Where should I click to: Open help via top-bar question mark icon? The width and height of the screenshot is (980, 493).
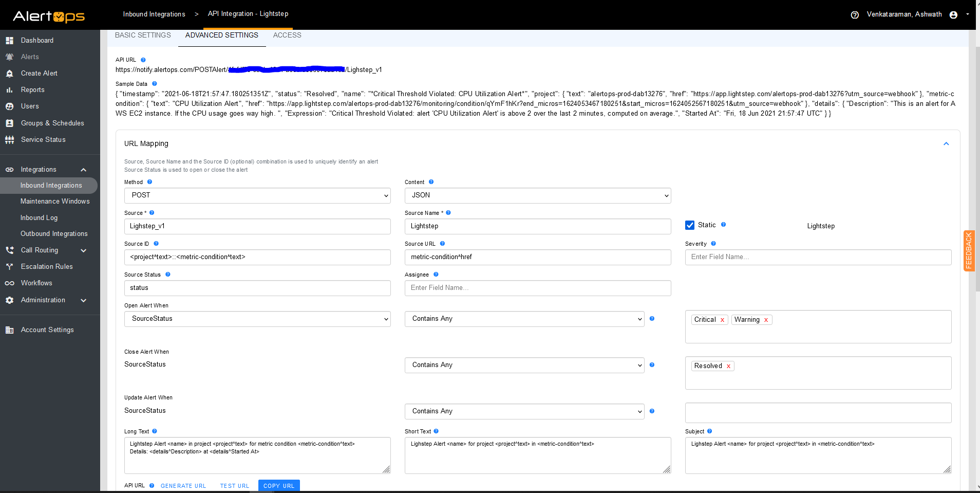click(855, 15)
